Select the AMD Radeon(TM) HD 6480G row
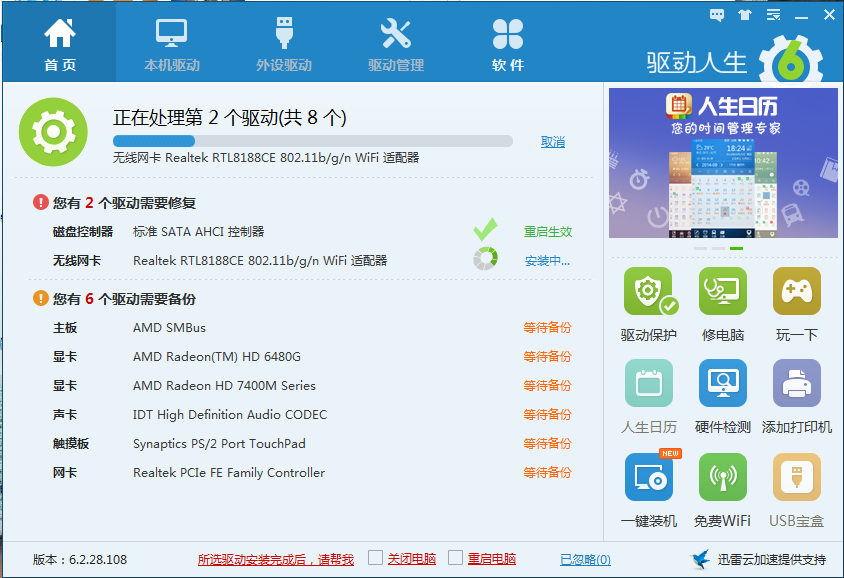 click(312, 357)
